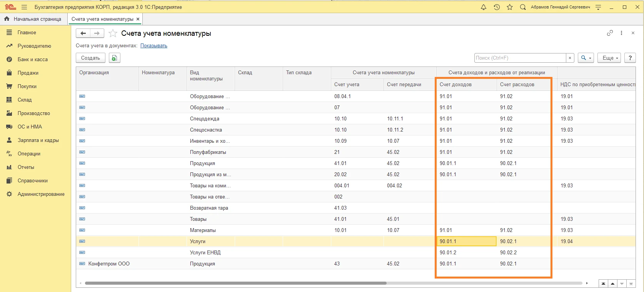Click the search input field

520,58
